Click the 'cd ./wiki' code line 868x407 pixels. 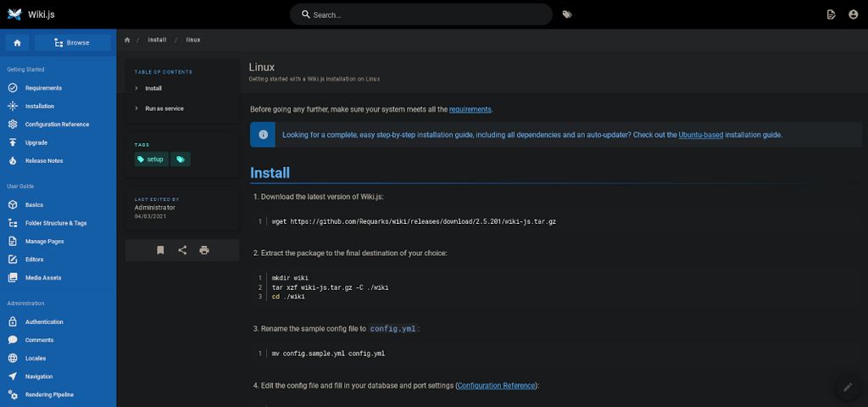pyautogui.click(x=288, y=297)
